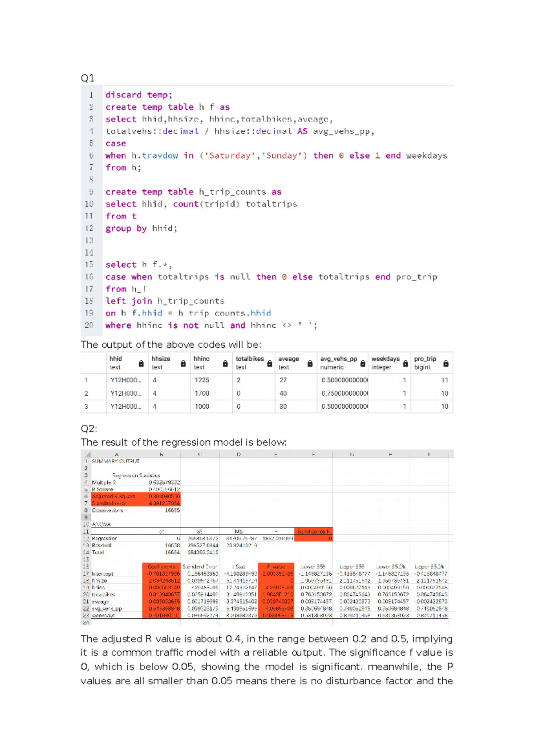The width and height of the screenshot is (534, 756).
Task: Click the lock icon in totalbikes column header
Action: click(269, 364)
